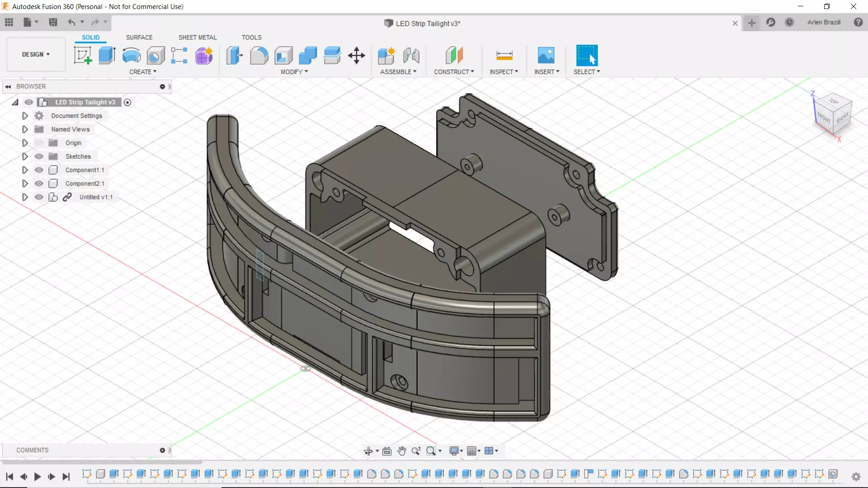Switch to the SHEET METAL tab

pyautogui.click(x=198, y=38)
